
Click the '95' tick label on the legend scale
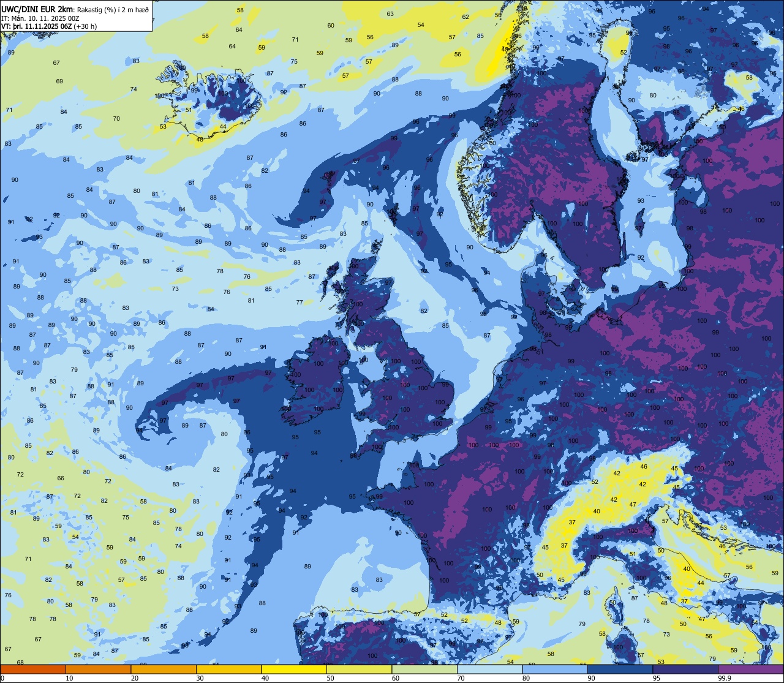657,678
